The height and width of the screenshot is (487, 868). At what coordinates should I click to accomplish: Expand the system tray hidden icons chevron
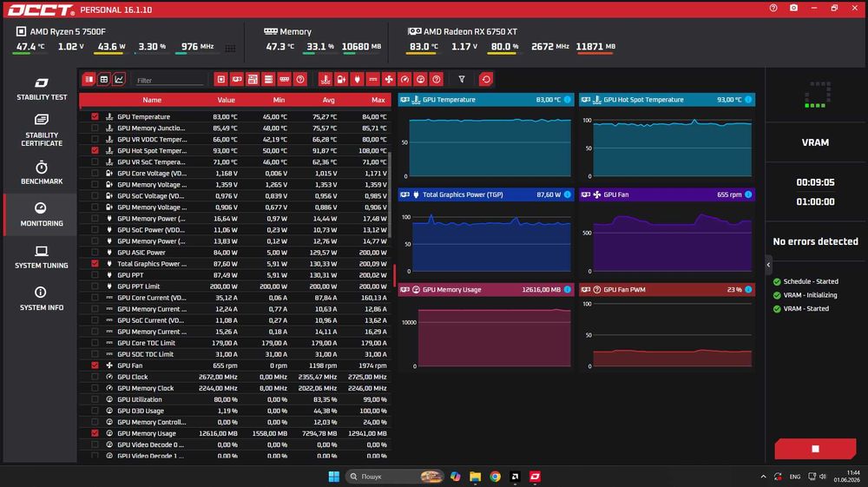[x=763, y=477]
